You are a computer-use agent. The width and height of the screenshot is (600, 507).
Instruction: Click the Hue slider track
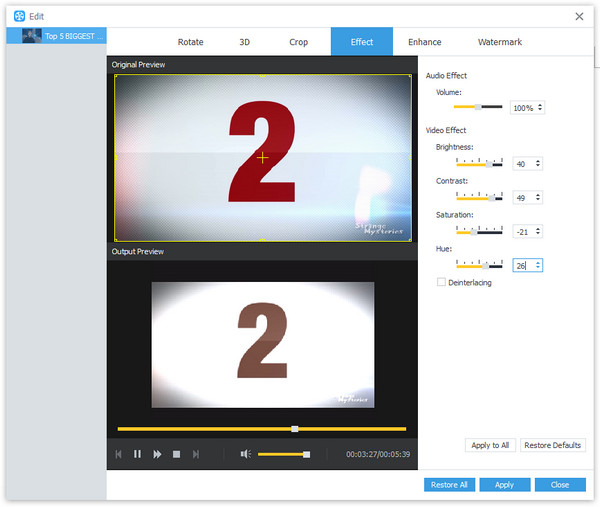pyautogui.click(x=479, y=265)
